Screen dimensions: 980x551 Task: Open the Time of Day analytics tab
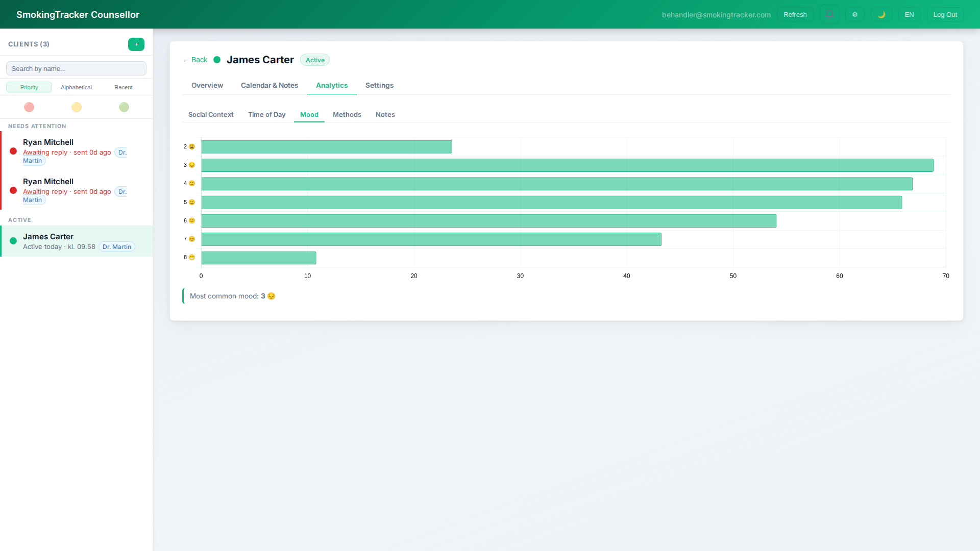[x=266, y=114]
